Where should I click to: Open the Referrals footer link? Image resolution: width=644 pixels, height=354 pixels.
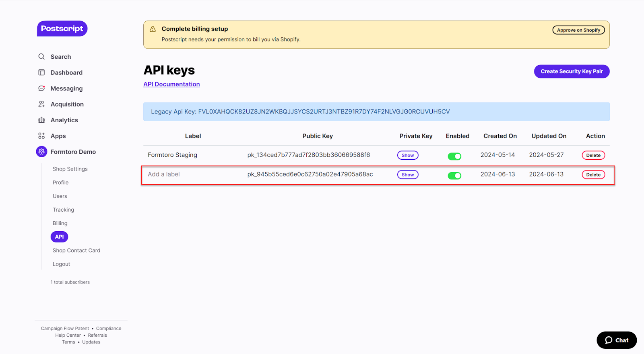(97, 335)
